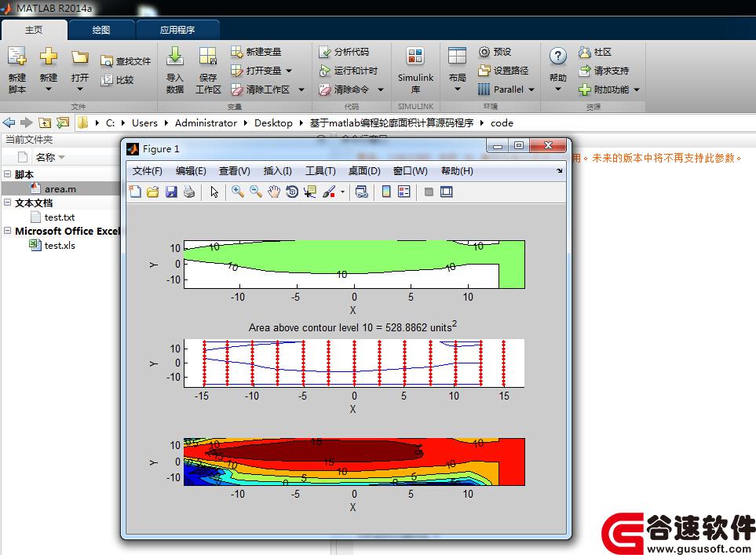Click the Save Workspace (保存工作区) icon

click(208, 56)
